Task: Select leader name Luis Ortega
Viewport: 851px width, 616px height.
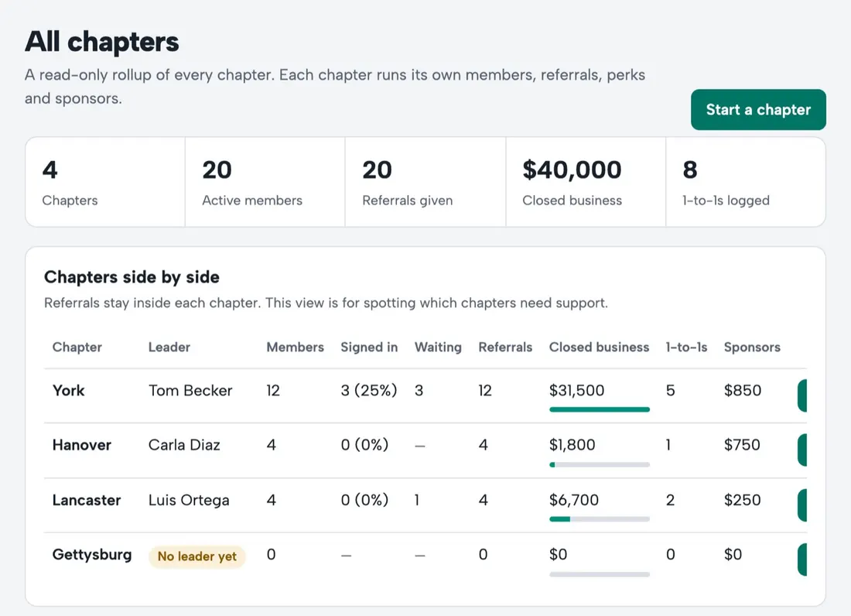Action: (x=189, y=500)
